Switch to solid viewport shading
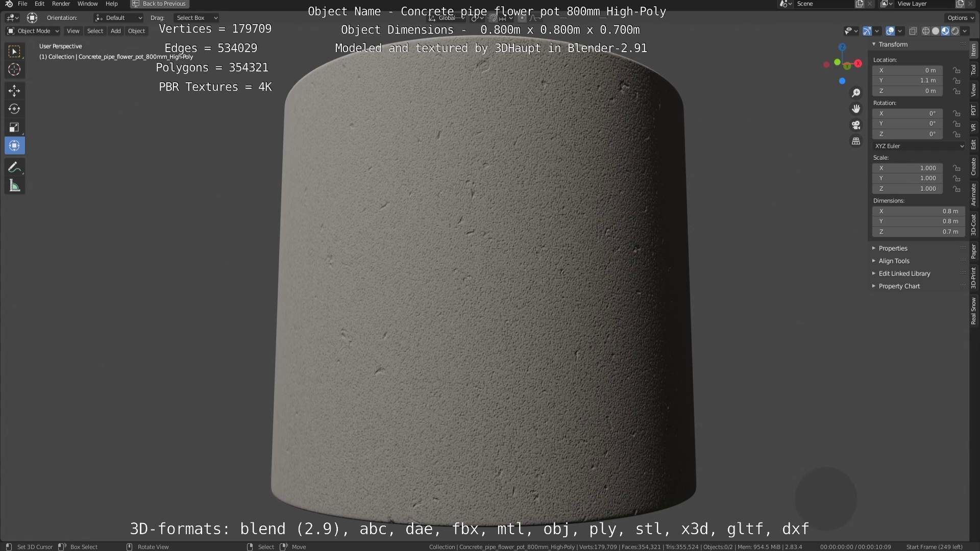This screenshot has height=551, width=980. 936,31
